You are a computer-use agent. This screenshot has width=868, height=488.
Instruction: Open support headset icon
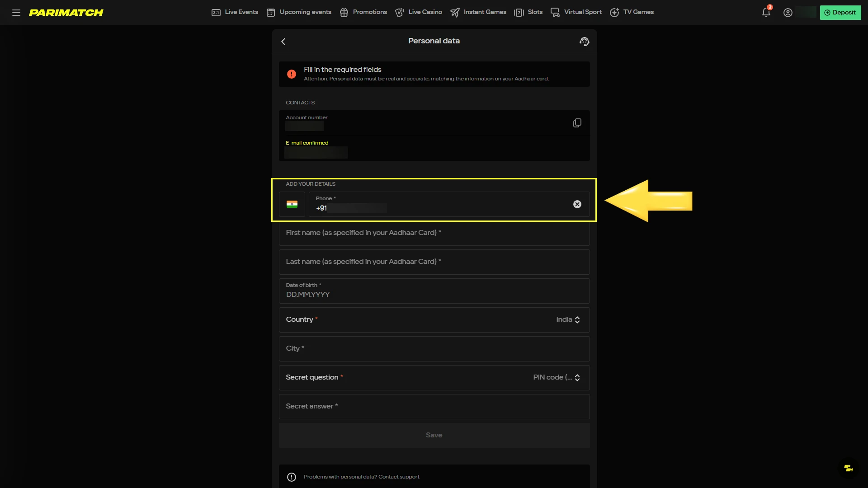pyautogui.click(x=584, y=42)
